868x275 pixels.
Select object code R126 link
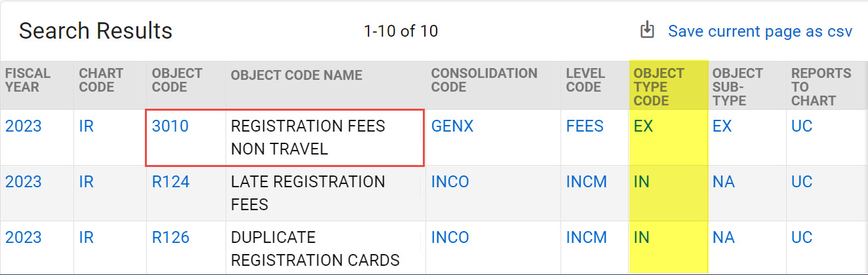170,238
